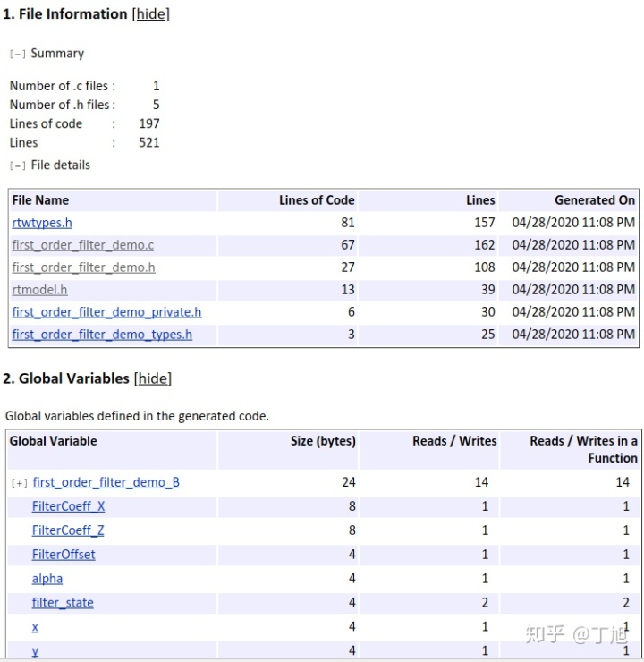This screenshot has height=662, width=644.
Task: Go to alpha variable definition
Action: 47,579
